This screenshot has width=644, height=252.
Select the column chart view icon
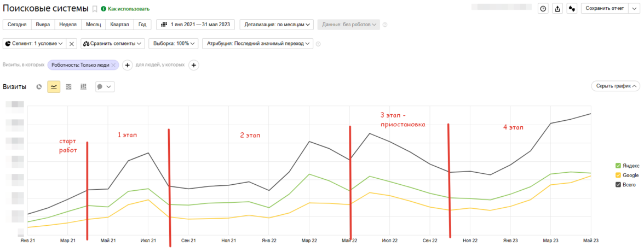pyautogui.click(x=83, y=86)
